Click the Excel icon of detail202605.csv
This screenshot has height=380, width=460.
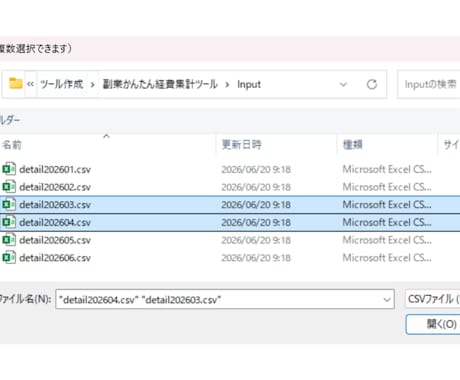(x=9, y=240)
